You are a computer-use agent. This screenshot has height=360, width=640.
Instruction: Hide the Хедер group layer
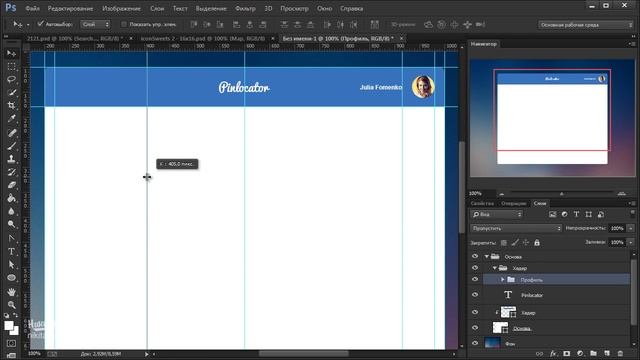click(x=475, y=268)
